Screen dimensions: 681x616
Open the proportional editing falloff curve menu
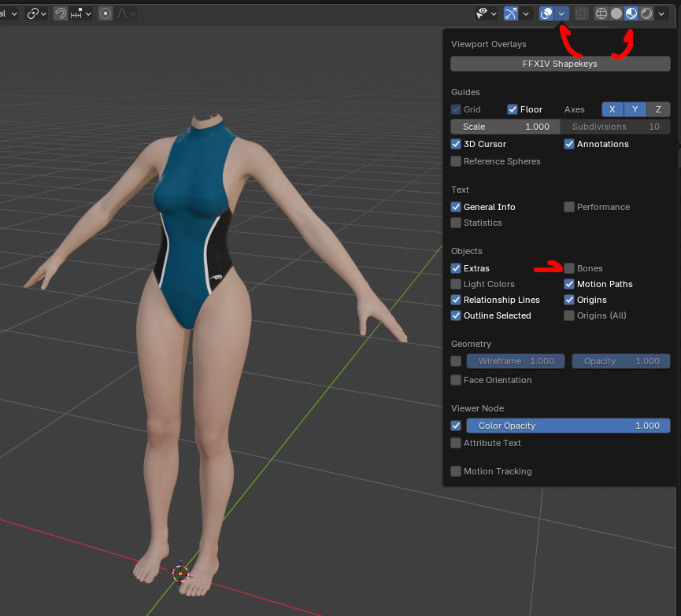[x=126, y=14]
